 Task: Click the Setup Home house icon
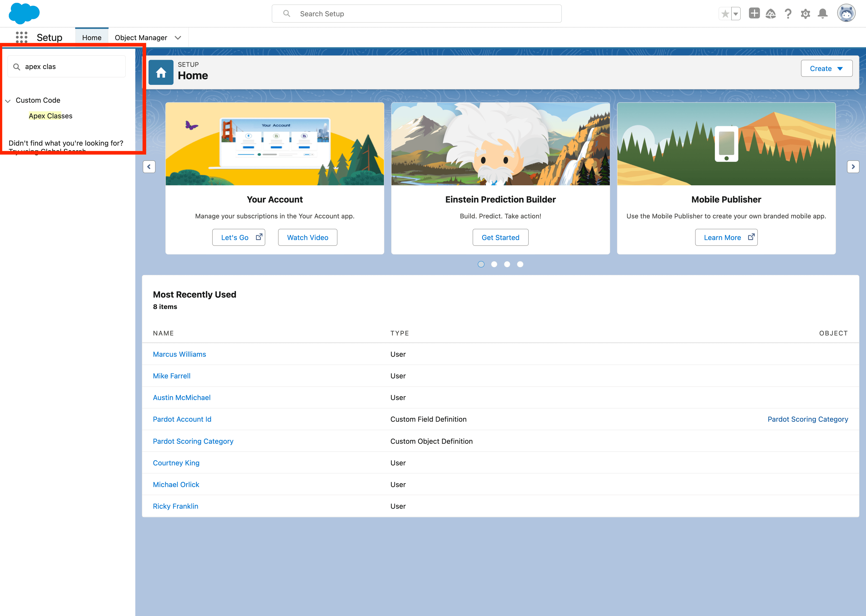[161, 72]
